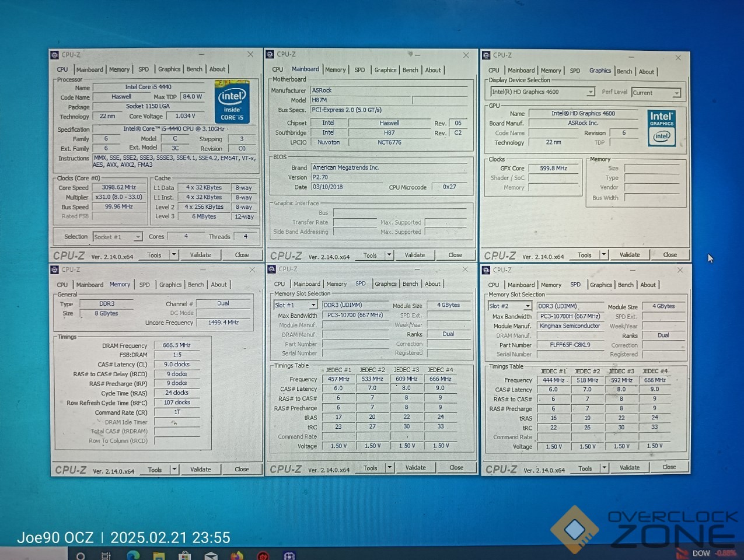Click the CPU-Z title icon in the DDR3 Memory timings window
744x560 pixels.
click(x=55, y=269)
